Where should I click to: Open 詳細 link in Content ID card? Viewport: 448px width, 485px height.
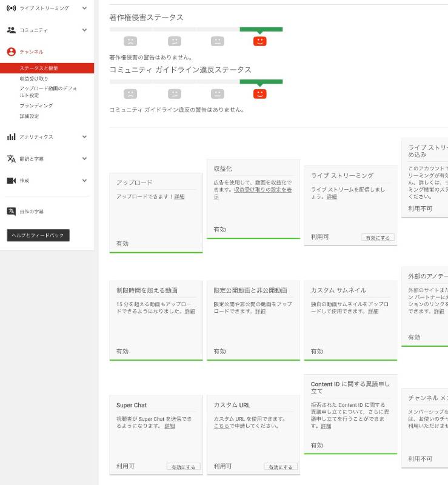click(x=326, y=426)
